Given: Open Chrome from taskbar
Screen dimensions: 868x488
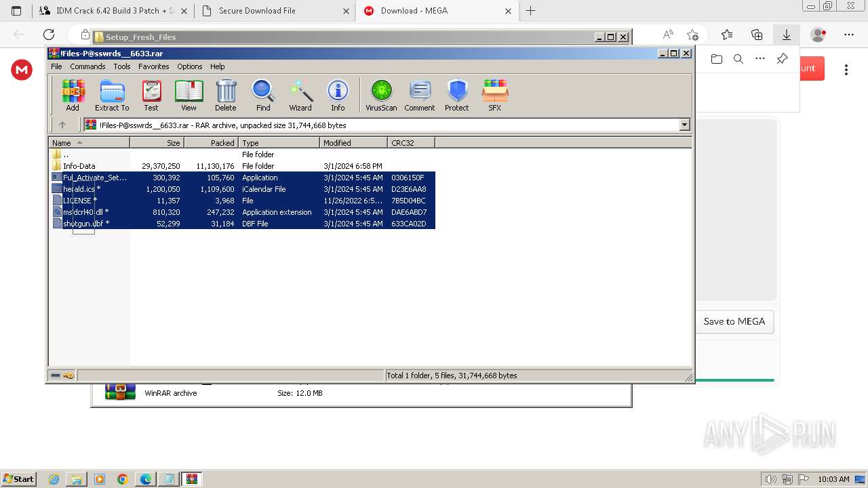Looking at the screenshot, I should [x=123, y=479].
